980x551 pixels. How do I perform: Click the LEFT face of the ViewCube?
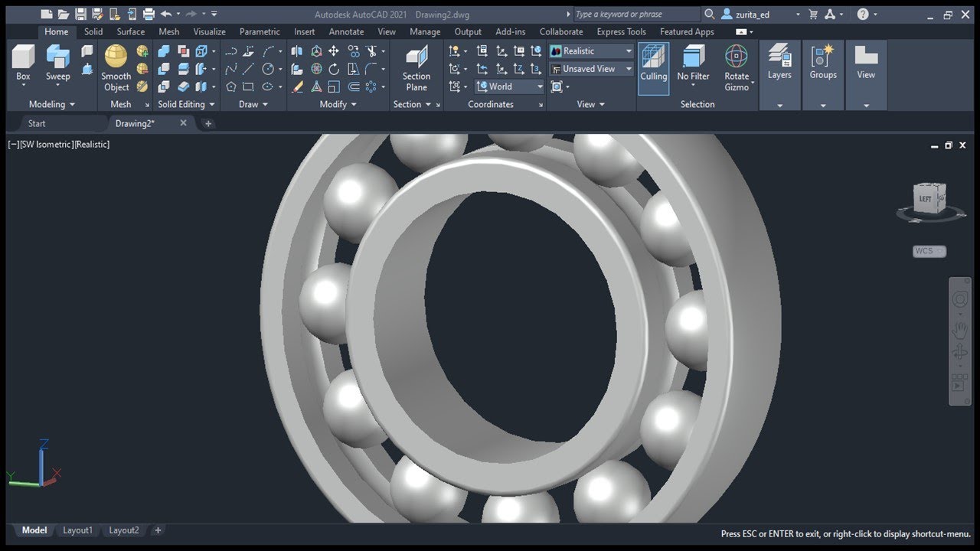925,199
